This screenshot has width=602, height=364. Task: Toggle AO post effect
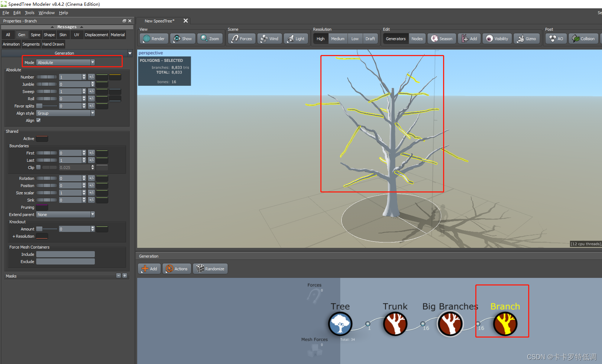coord(556,39)
